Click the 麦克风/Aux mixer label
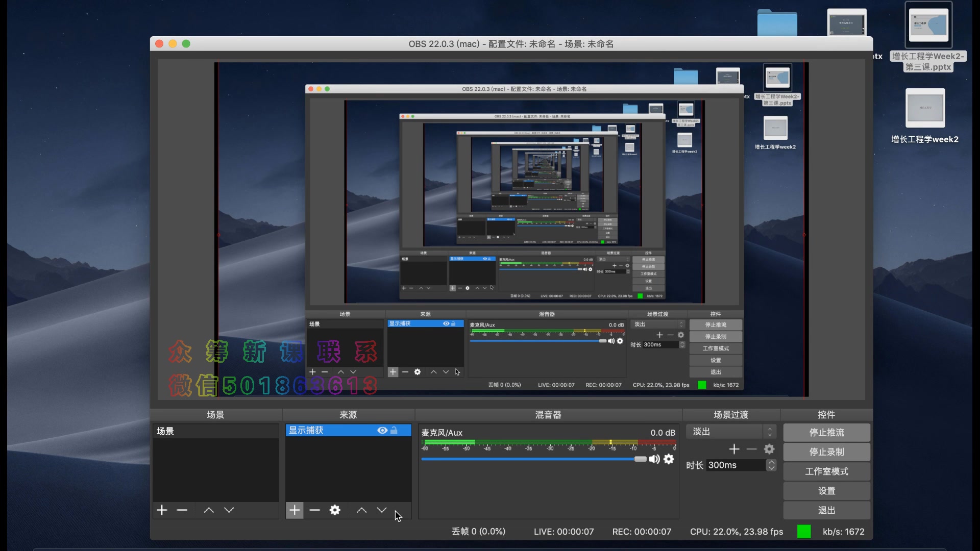Viewport: 980px width, 551px height. [x=442, y=433]
